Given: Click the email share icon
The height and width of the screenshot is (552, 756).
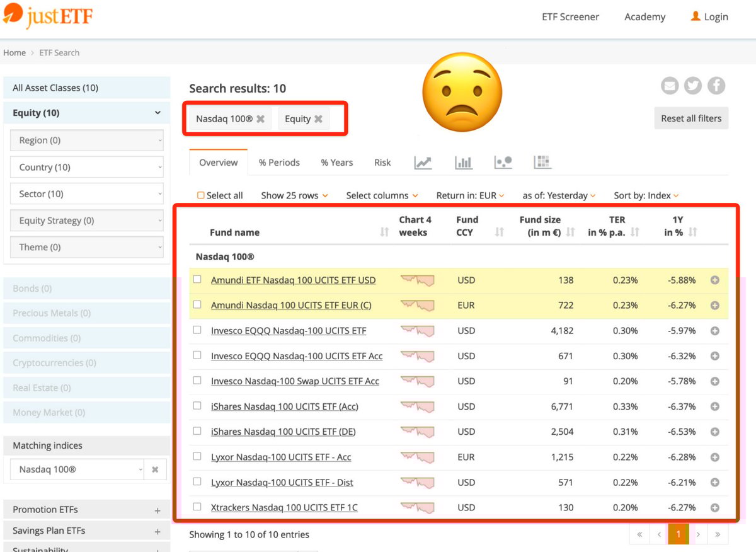Looking at the screenshot, I should (670, 86).
